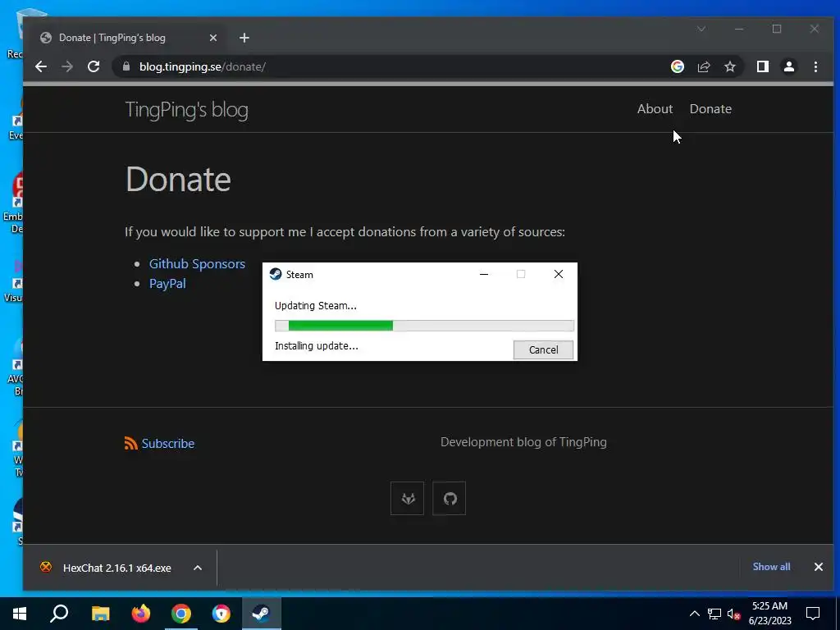Screen dimensions: 840x630
Task: Click the Chrome back arrow
Action: (x=41, y=66)
